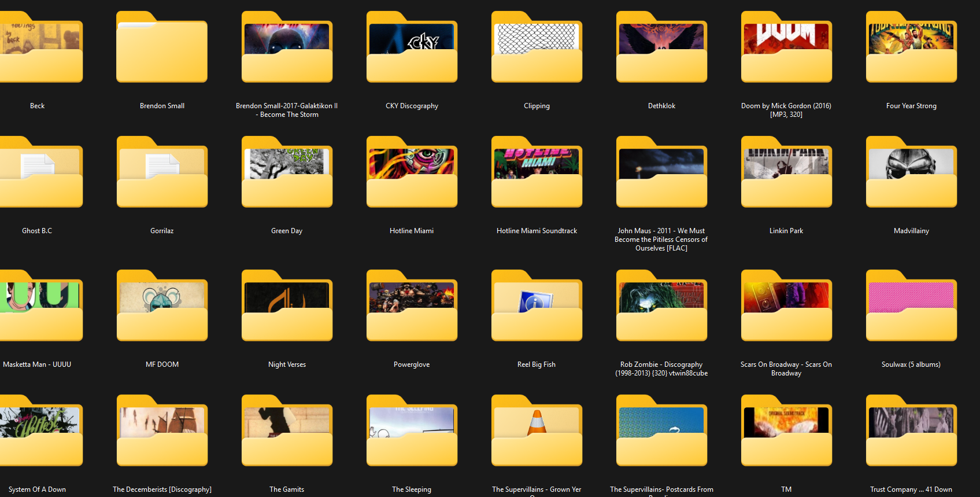The width and height of the screenshot is (980, 497).
Task: Click the 'The Sleeping' folder name
Action: [412, 489]
